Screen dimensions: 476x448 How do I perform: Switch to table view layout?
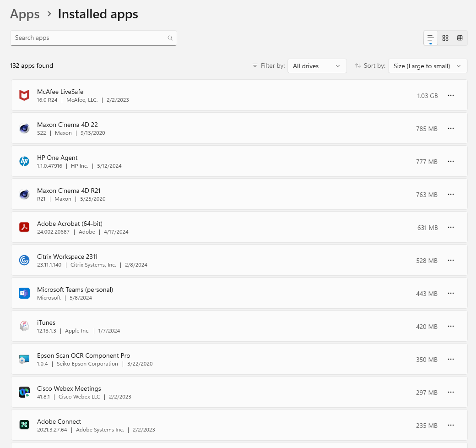click(460, 38)
